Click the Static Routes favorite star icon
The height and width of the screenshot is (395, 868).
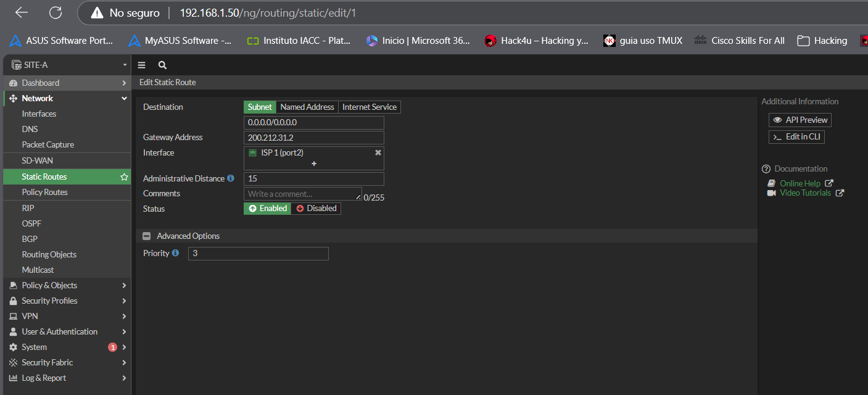(124, 177)
